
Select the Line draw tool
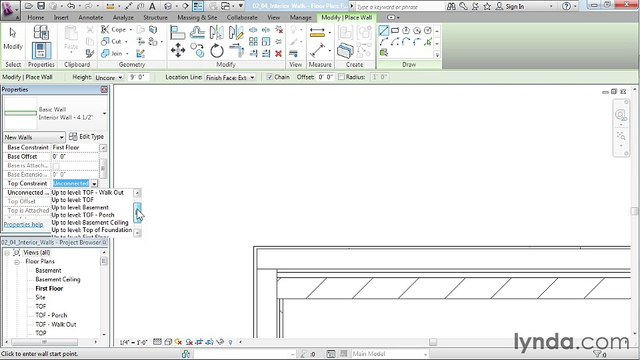click(383, 31)
